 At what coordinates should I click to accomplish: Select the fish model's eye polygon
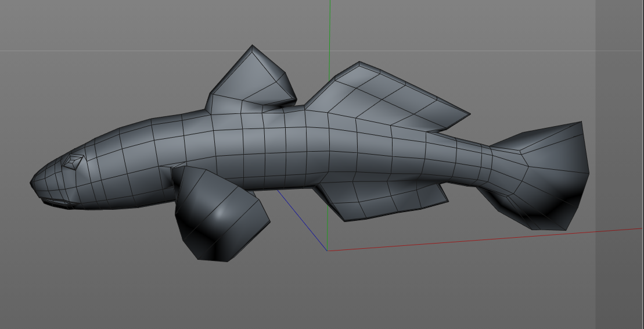coord(73,162)
